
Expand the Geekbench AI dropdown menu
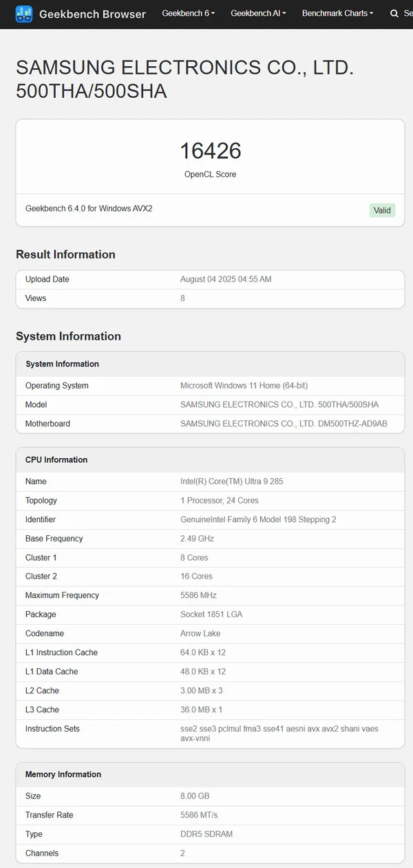click(x=258, y=13)
